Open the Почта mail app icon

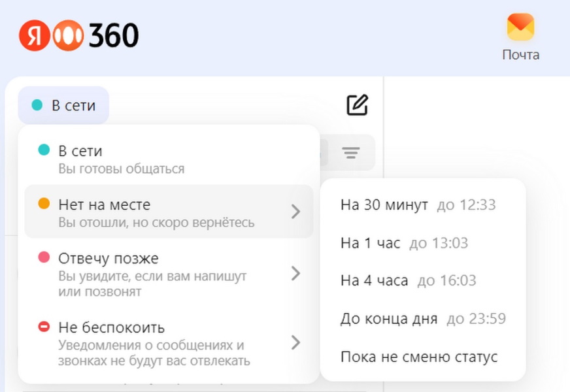click(520, 29)
